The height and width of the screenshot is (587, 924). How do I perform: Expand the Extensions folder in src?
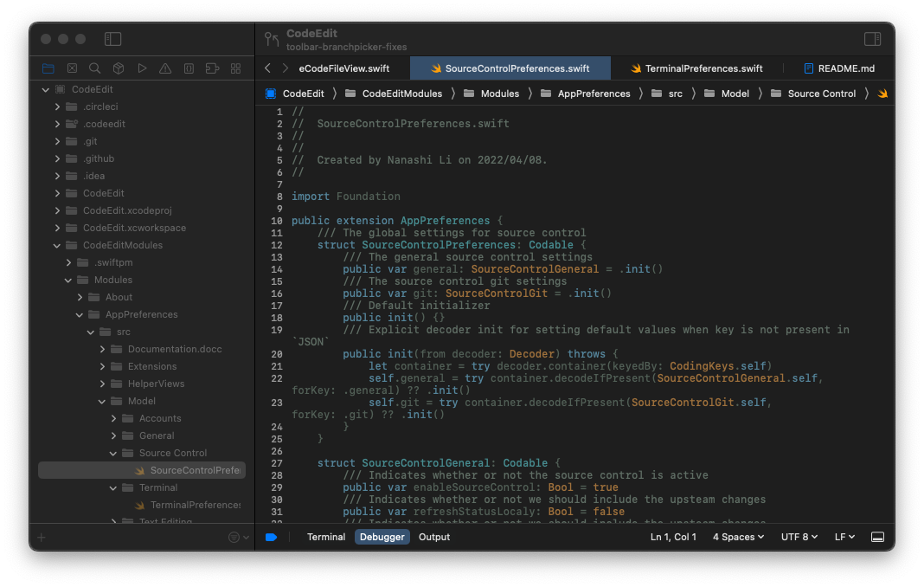coord(102,366)
